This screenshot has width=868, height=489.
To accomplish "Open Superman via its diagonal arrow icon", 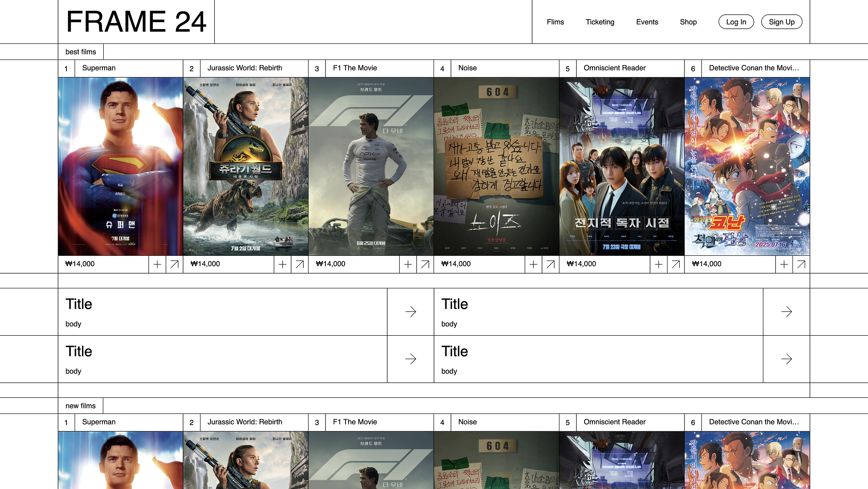I will pos(174,264).
